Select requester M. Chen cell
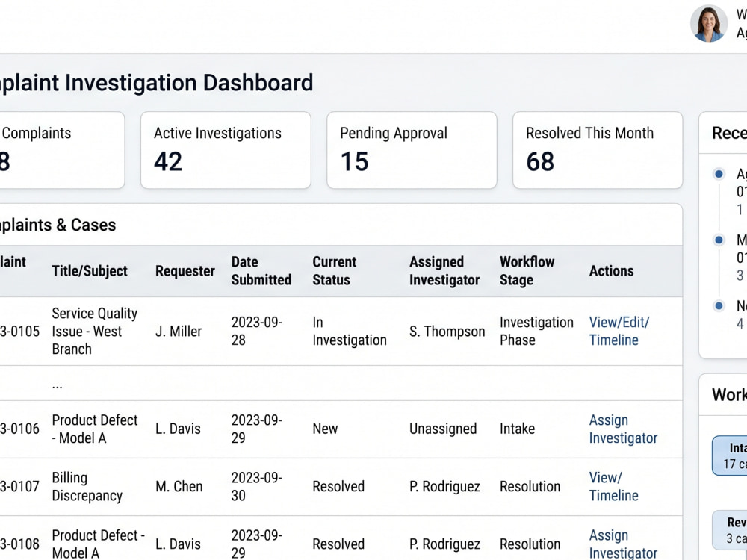Image resolution: width=747 pixels, height=560 pixels. coord(179,486)
